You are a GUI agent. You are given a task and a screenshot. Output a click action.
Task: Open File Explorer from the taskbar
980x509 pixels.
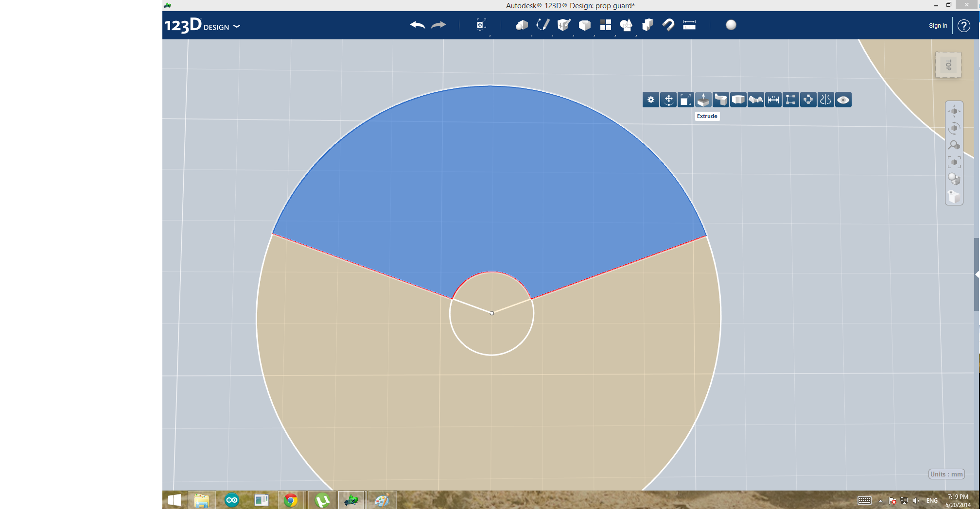(201, 500)
